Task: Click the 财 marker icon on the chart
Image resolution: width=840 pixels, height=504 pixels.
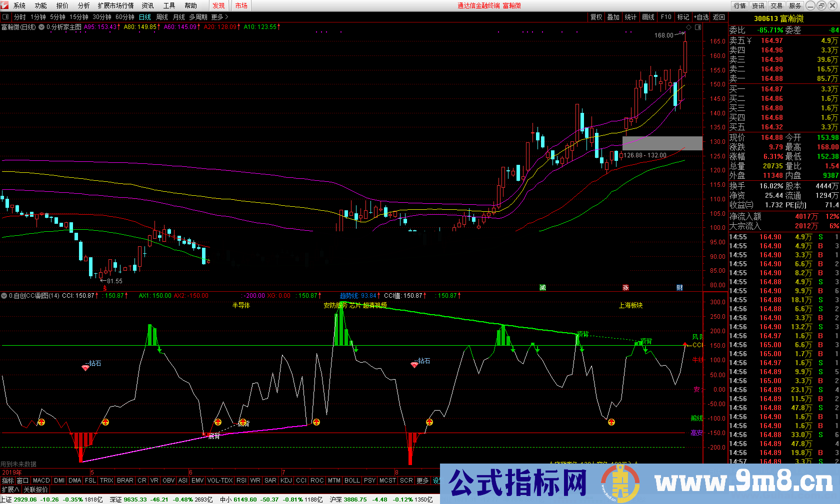Action: coord(679,288)
